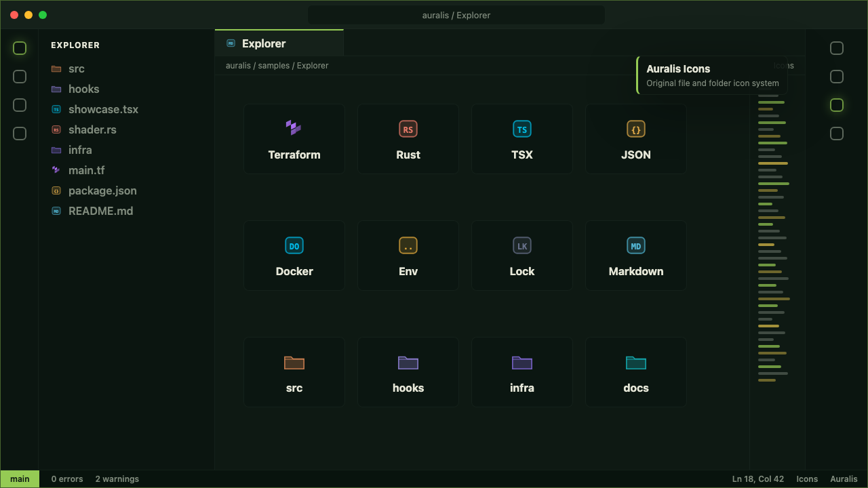
Task: Select the top icon in right side bar
Action: (x=837, y=48)
